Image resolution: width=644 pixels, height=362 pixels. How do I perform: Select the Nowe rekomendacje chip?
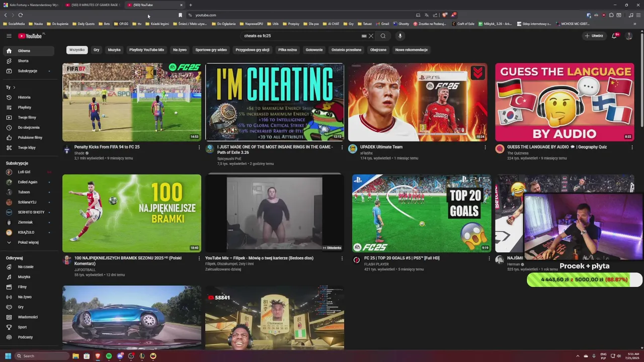412,50
